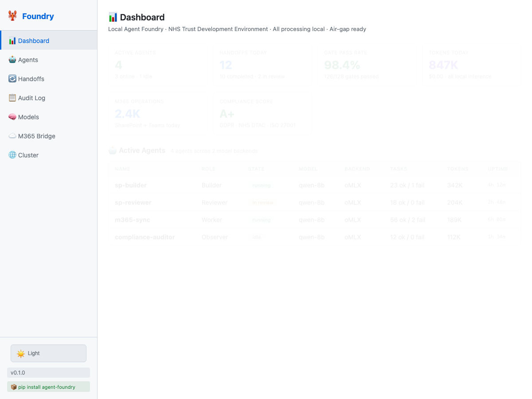
Task: Click robot icon beside Active Agents heading
Action: click(x=113, y=151)
